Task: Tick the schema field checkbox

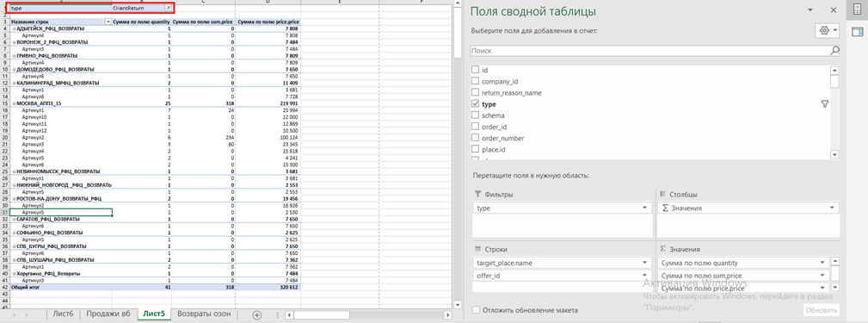Action: pyautogui.click(x=475, y=115)
